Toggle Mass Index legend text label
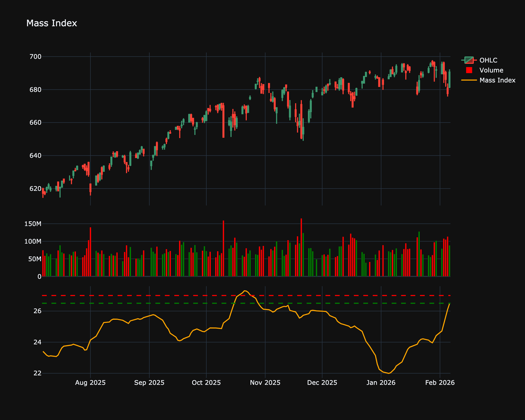 tap(497, 80)
